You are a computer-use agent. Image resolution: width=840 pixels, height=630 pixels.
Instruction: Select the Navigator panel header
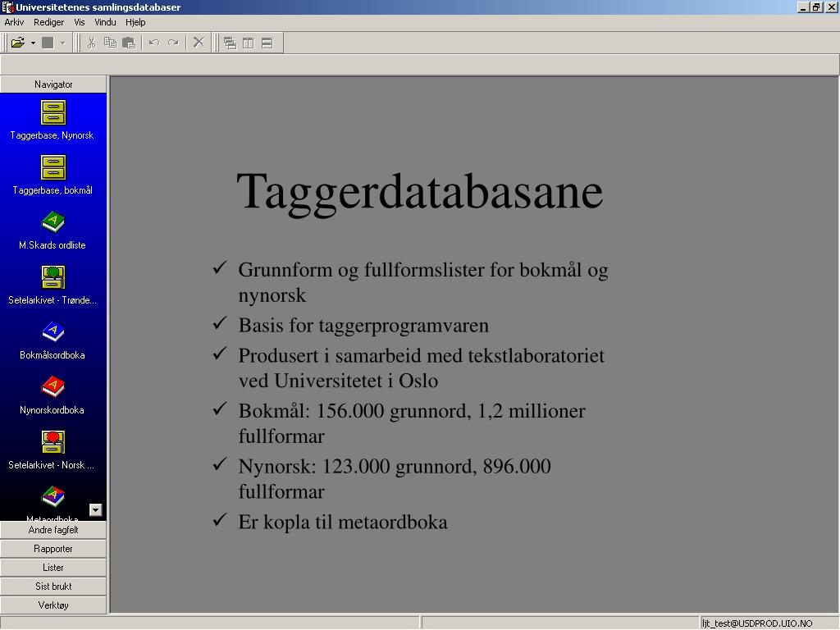point(53,84)
